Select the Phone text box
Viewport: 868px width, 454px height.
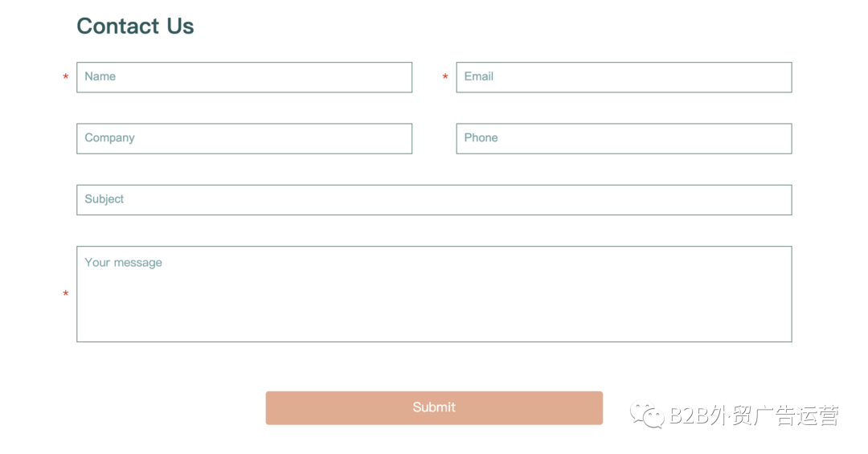[624, 138]
